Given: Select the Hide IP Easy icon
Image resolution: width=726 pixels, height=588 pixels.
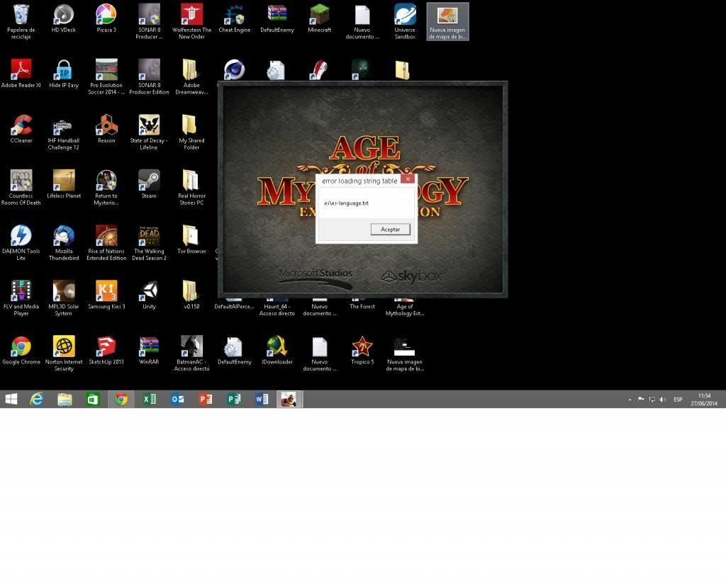Looking at the screenshot, I should coord(63,74).
